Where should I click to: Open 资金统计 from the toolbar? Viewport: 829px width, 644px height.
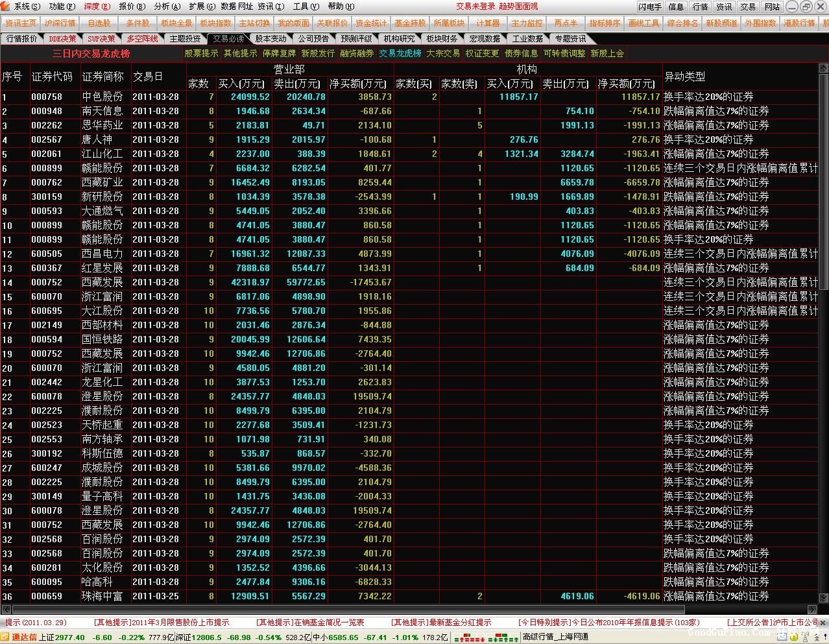[x=372, y=23]
